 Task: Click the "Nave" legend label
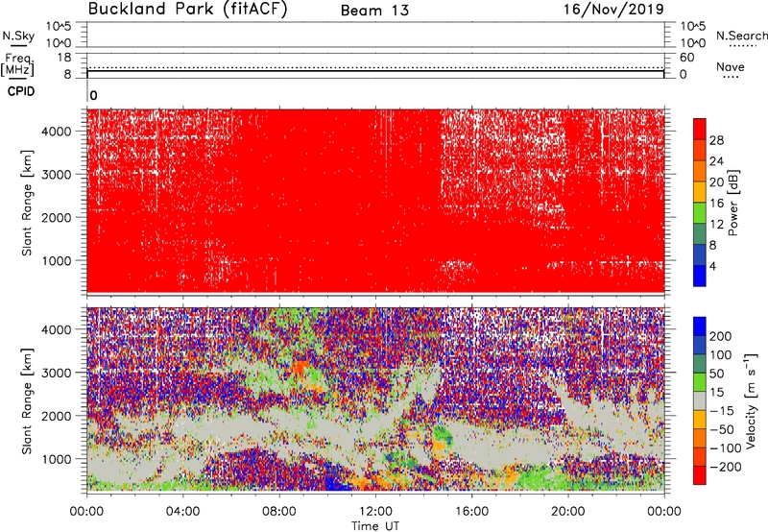pos(731,67)
